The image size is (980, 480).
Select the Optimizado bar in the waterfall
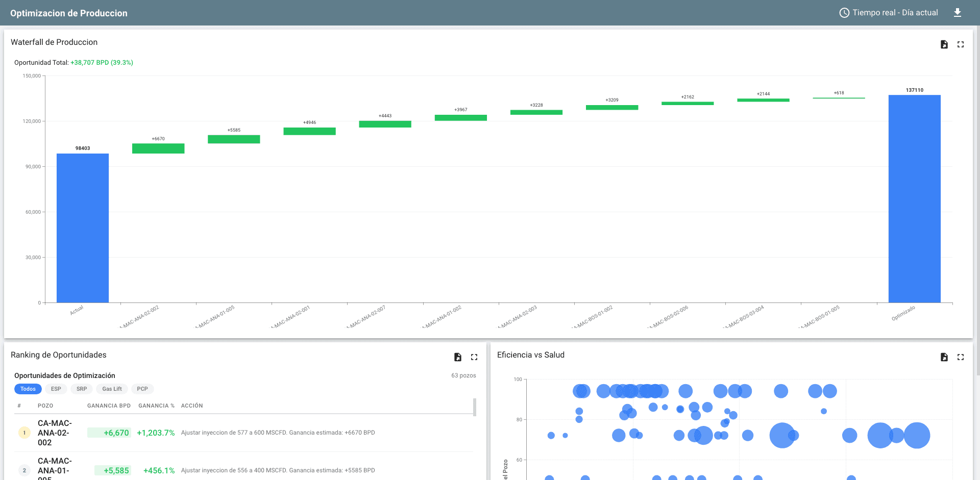pyautogui.click(x=914, y=199)
